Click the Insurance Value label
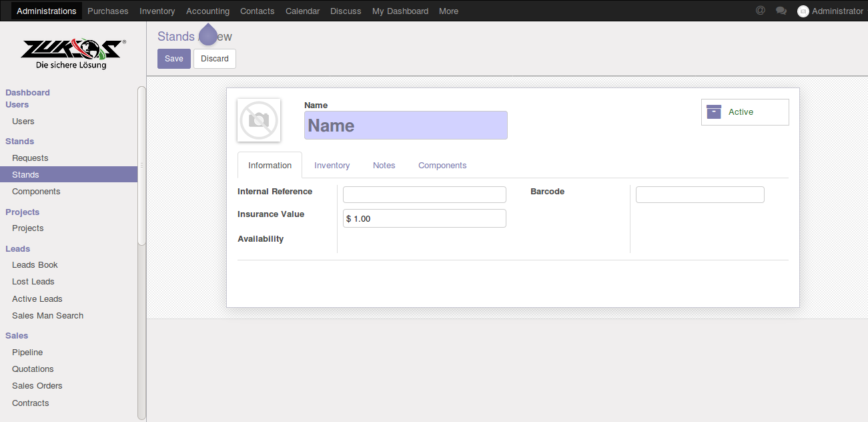This screenshot has height=422, width=868. pos(271,214)
